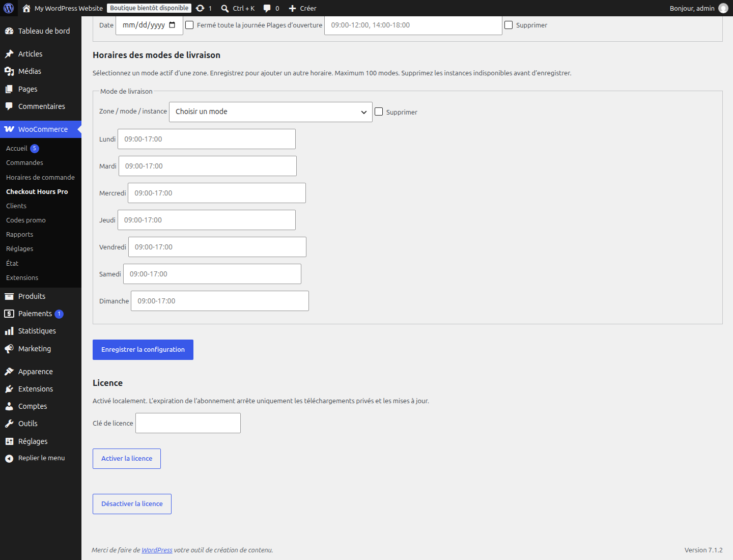This screenshot has width=733, height=560.
Task: Click the Comptes user icon
Action: 9,406
